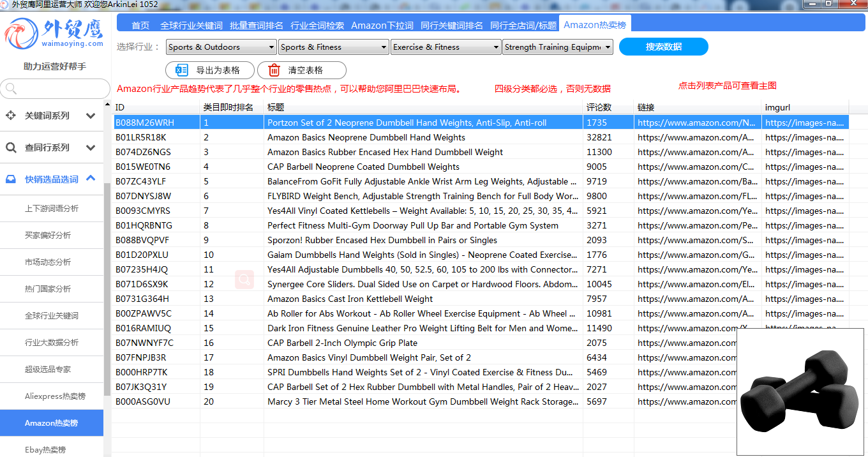868x457 pixels.
Task: Open Aliexpress热卖榜 in the sidebar
Action: click(52, 396)
